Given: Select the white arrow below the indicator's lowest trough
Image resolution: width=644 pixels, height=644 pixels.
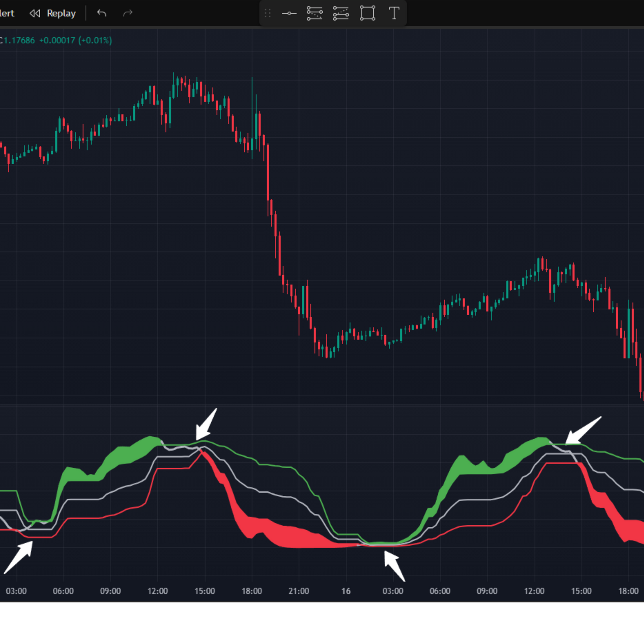Looking at the screenshot, I should 394,566.
